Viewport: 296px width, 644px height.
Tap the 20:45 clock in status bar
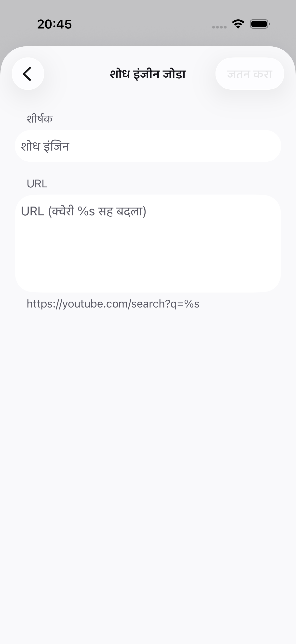tap(54, 24)
